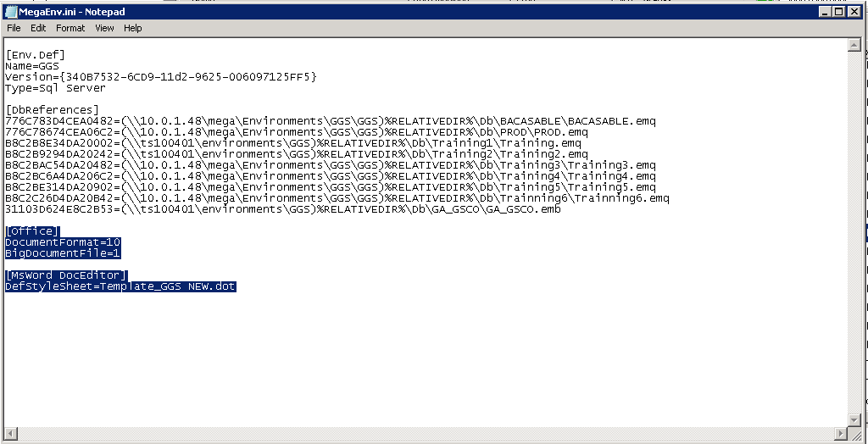Open the View menu
This screenshot has width=868, height=444.
pos(104,28)
